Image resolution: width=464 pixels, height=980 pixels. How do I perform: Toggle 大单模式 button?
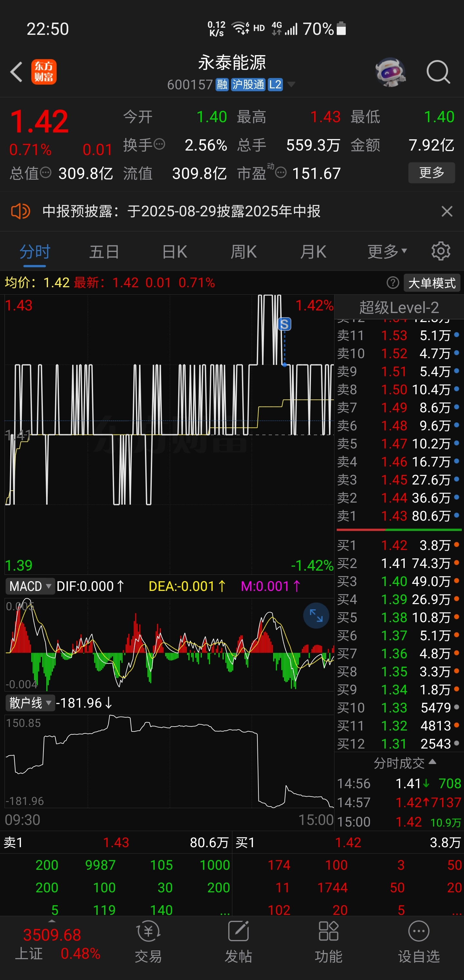pos(432,283)
